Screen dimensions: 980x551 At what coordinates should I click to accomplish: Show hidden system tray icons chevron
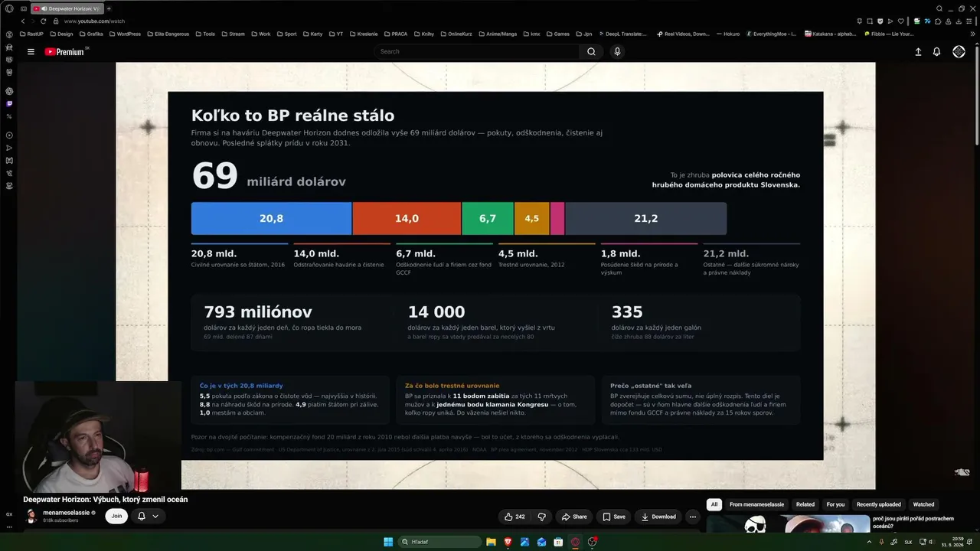coord(869,542)
